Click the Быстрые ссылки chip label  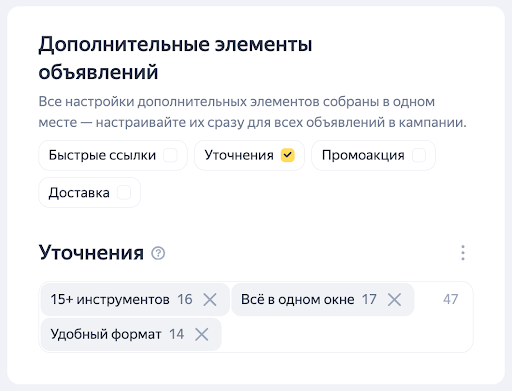pyautogui.click(x=102, y=155)
